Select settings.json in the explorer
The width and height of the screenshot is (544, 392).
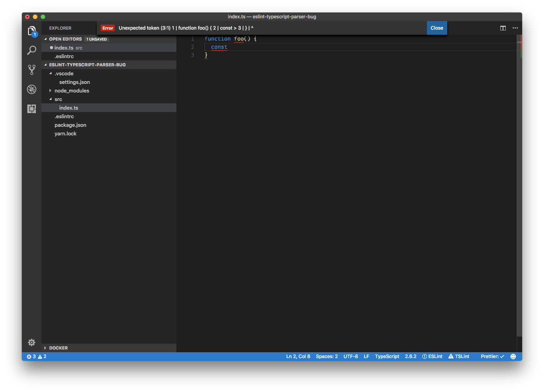pyautogui.click(x=74, y=82)
